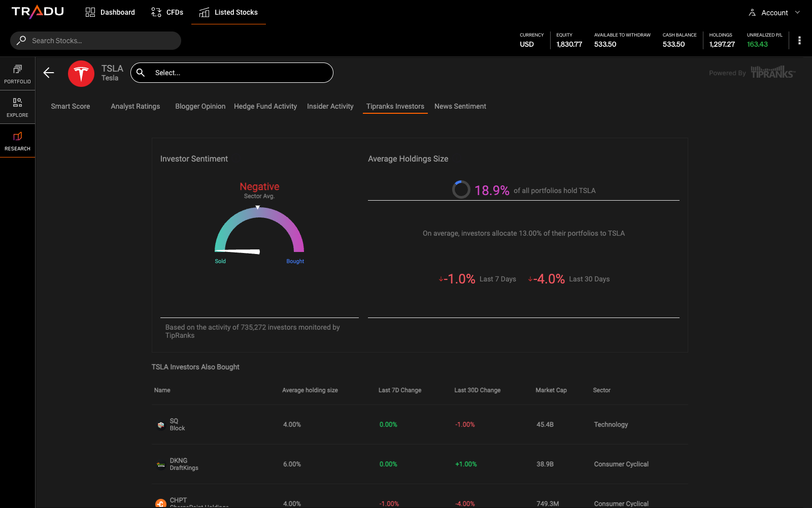Click the DraftKings company logo icon
Viewport: 812px width, 508px height.
[161, 464]
